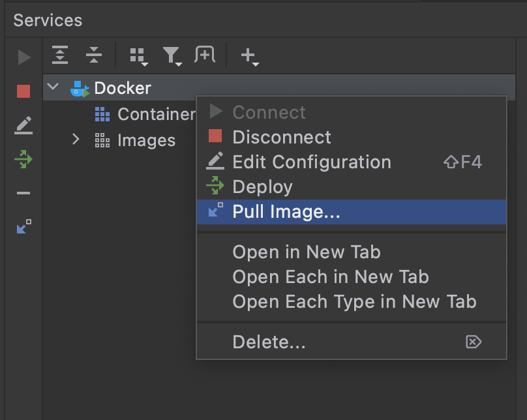Click the Remove service minus icon
Screen dimensions: 527x420
pyautogui.click(x=23, y=193)
